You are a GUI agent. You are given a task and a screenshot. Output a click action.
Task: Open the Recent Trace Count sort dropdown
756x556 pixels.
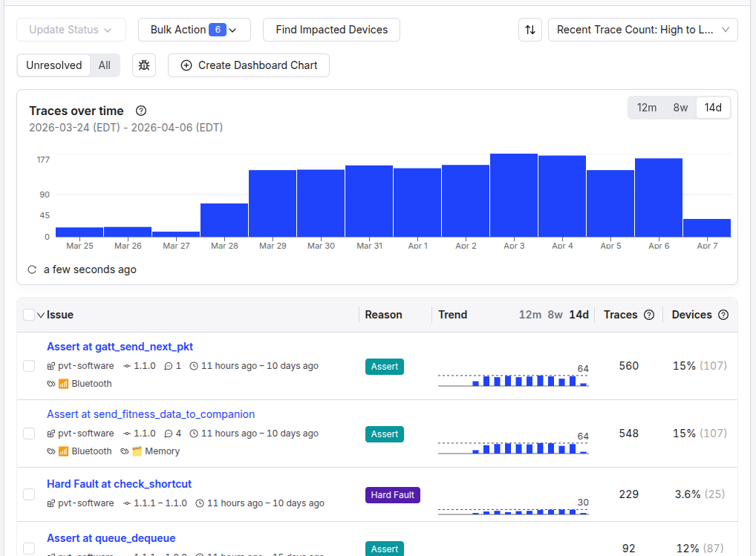click(x=642, y=30)
